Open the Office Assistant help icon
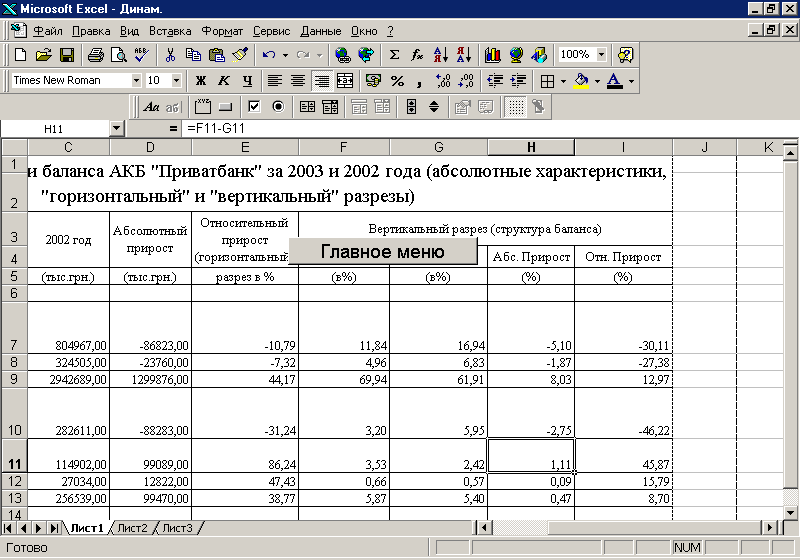800x560 pixels. (x=625, y=55)
